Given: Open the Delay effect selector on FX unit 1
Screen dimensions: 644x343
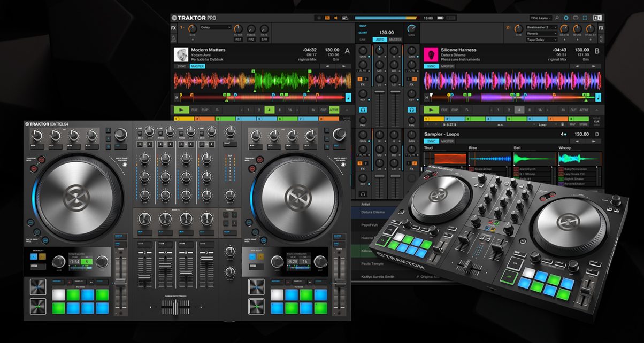Looking at the screenshot, I should [x=216, y=27].
